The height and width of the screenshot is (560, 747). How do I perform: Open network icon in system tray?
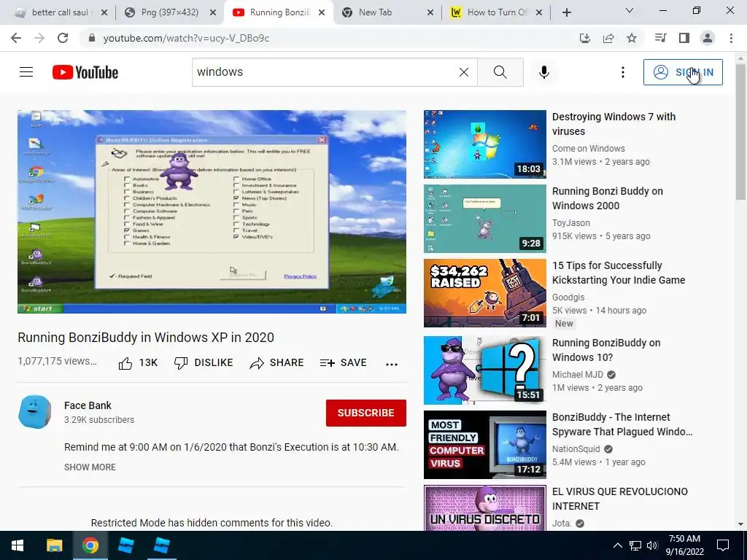635,545
